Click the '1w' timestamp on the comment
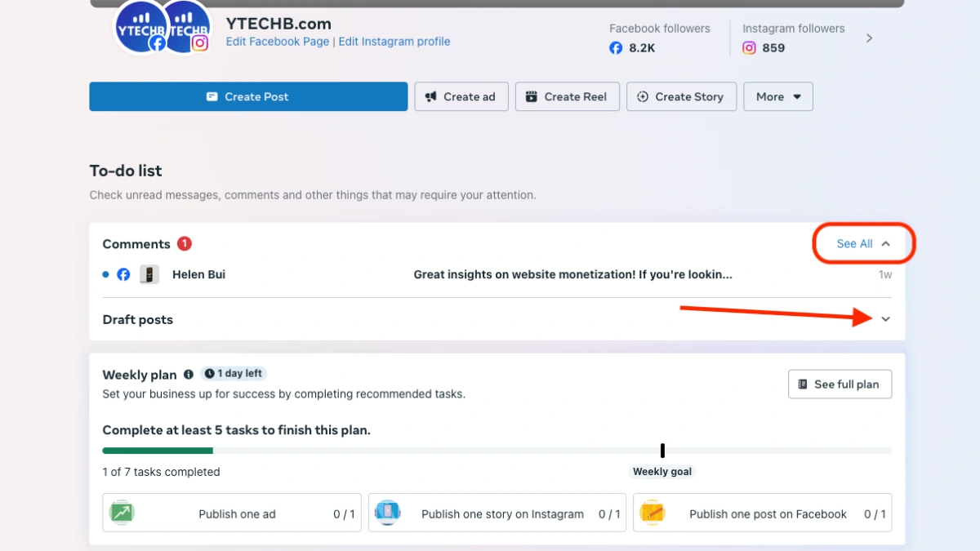 pos(884,275)
